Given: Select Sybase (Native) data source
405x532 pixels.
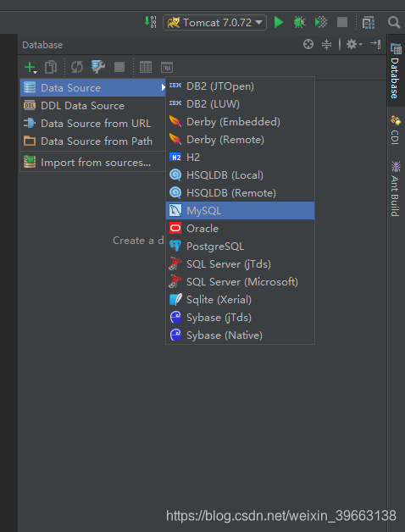Looking at the screenshot, I should (240, 335).
